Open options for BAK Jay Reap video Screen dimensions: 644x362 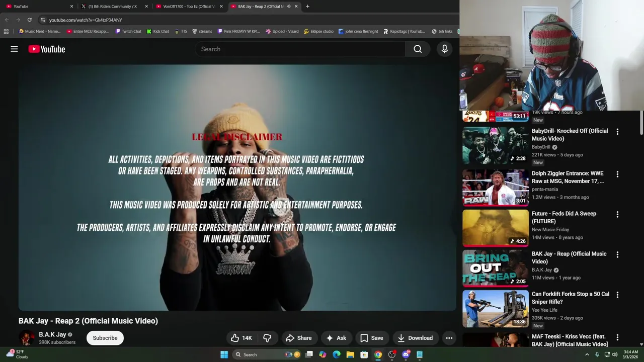pos(617,254)
